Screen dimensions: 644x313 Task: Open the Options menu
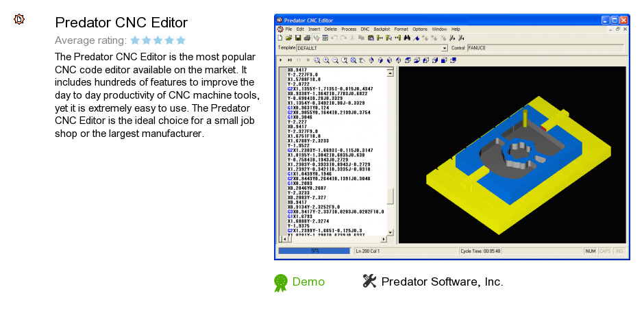pyautogui.click(x=420, y=29)
